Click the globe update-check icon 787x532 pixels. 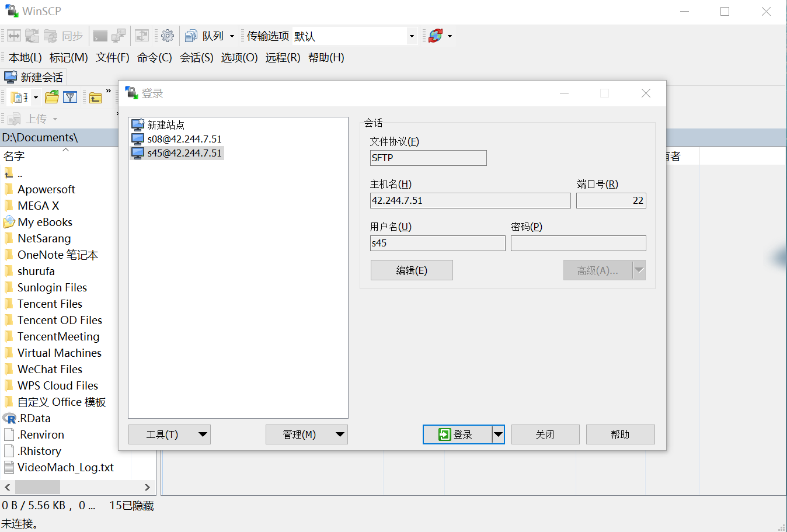pos(436,36)
